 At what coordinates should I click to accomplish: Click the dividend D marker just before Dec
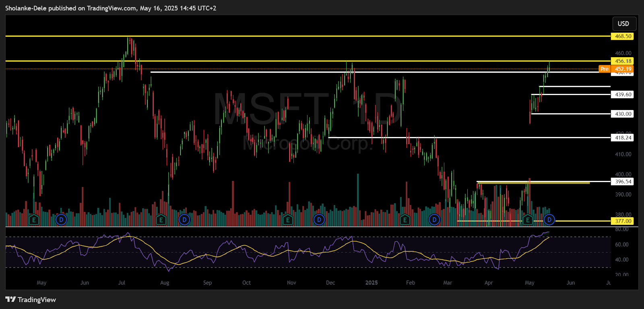coord(319,220)
